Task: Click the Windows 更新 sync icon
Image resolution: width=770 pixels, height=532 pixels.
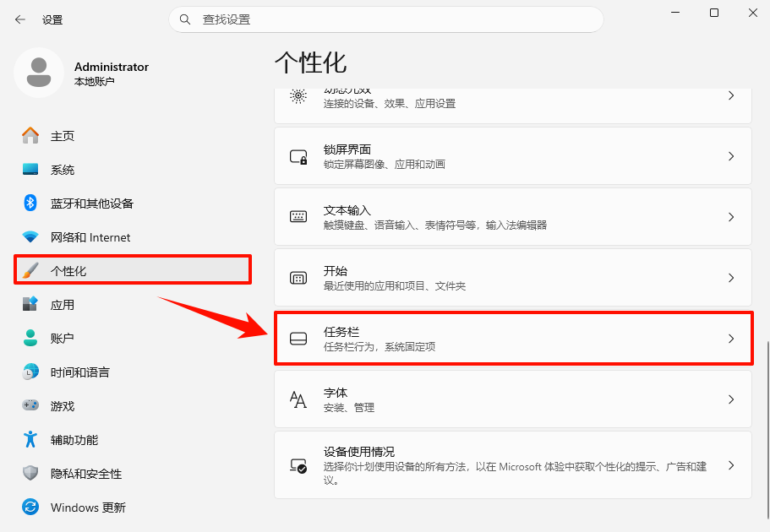Action: click(30, 507)
